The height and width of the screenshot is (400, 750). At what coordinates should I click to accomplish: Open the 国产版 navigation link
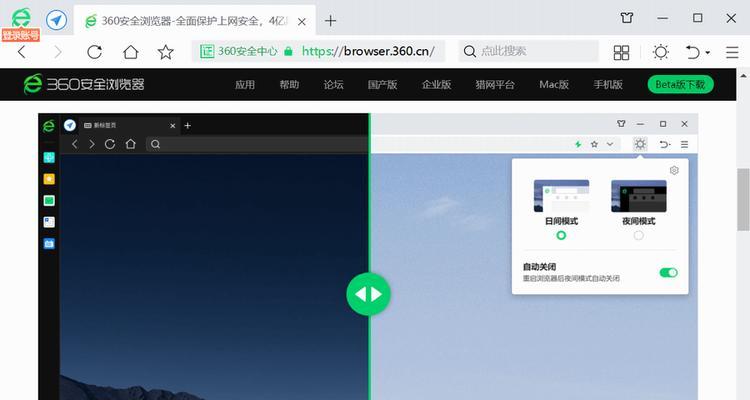pos(383,85)
